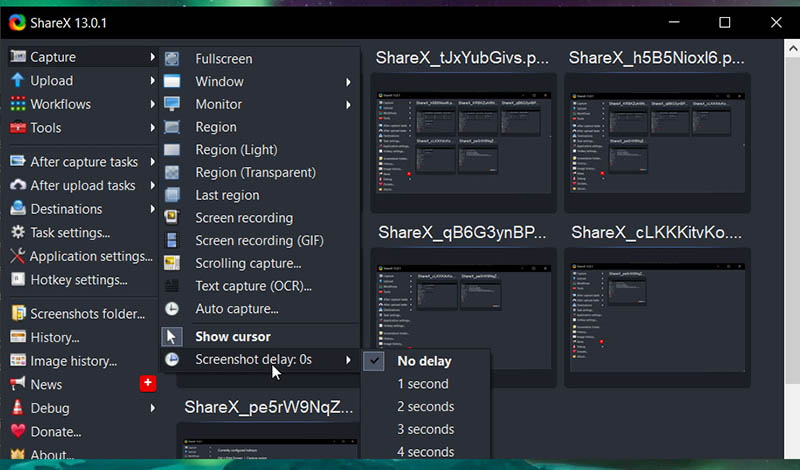Minimize the ShareX window
This screenshot has width=800, height=470.
(x=674, y=22)
